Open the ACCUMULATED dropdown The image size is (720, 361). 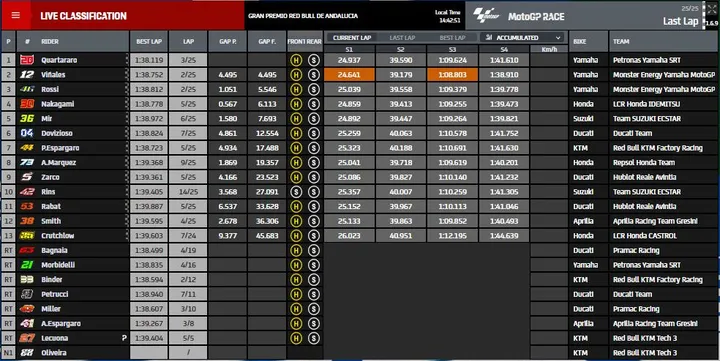523,38
